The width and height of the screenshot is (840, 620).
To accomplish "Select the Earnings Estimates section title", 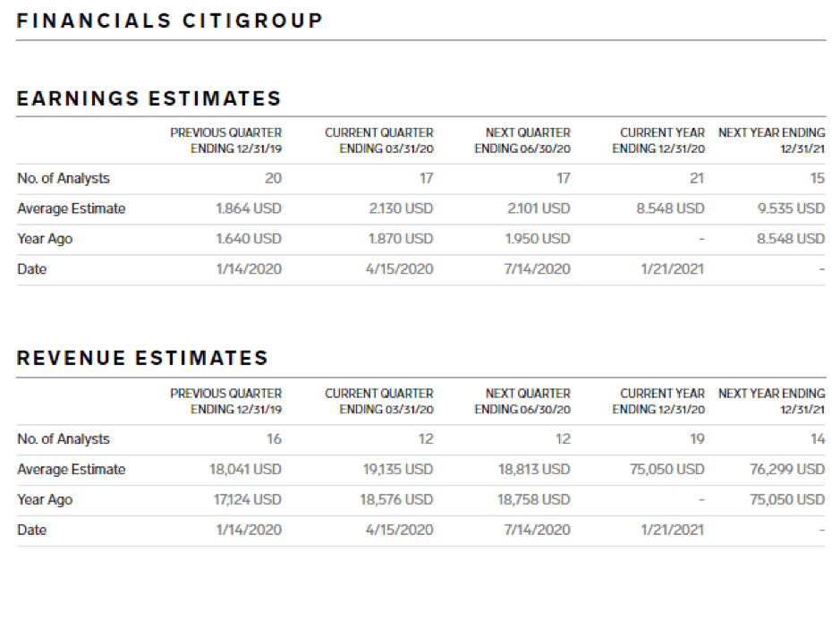I will (149, 99).
